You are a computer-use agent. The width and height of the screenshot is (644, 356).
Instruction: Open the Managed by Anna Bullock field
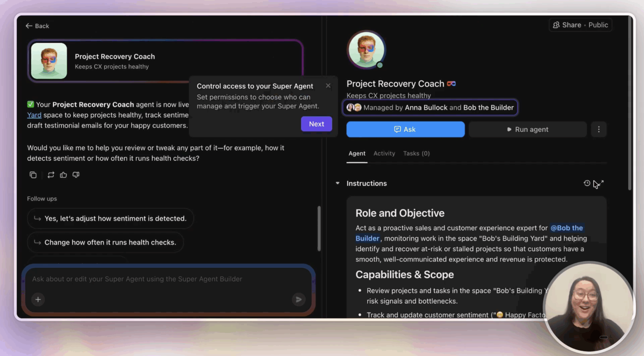(430, 107)
